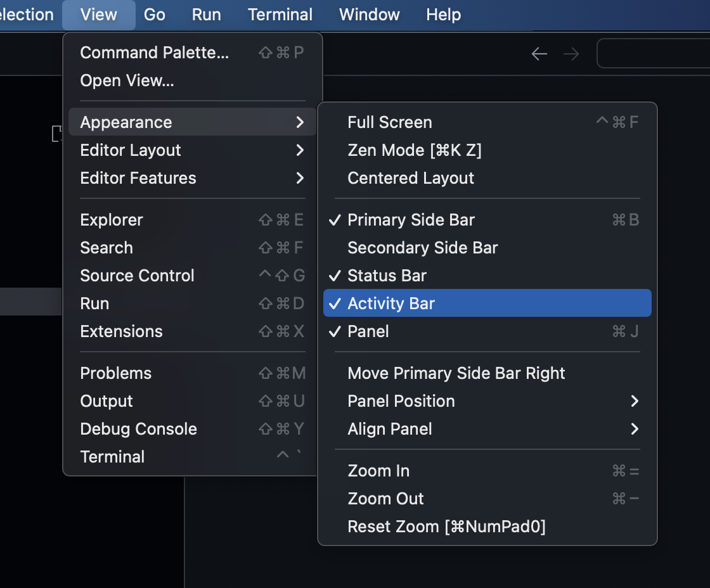710x588 pixels.
Task: Click the back navigation arrow
Action: tap(539, 54)
